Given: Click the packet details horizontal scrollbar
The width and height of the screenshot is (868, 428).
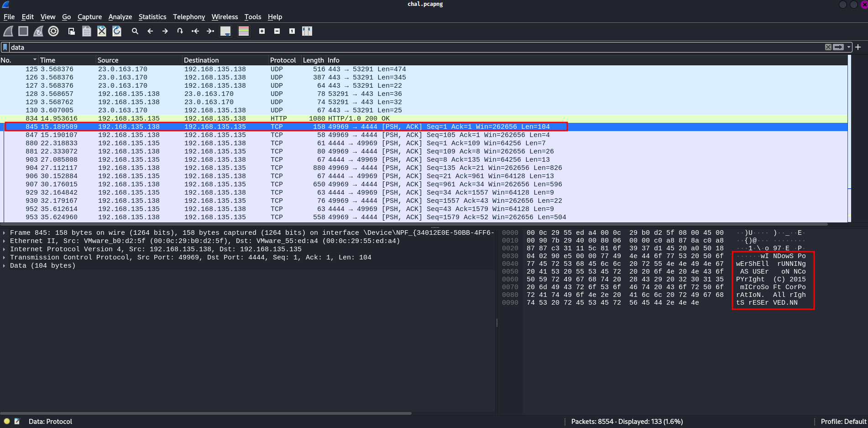Looking at the screenshot, I should coord(206,413).
